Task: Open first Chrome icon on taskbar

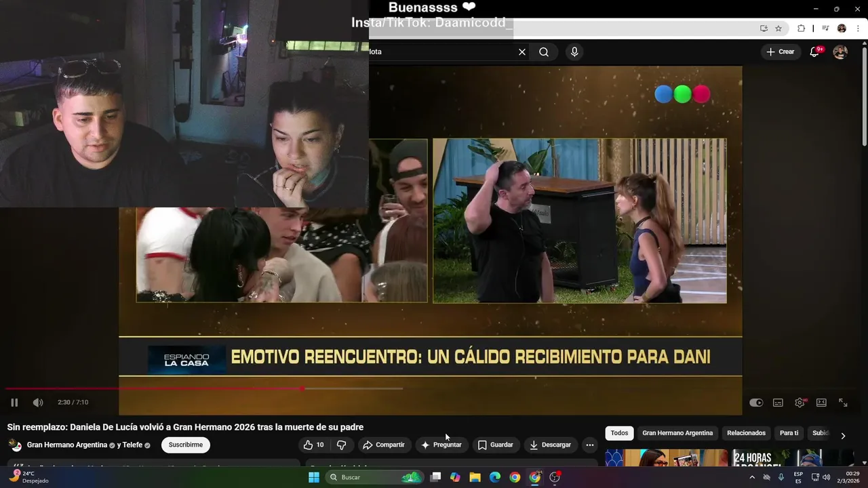Action: 515,477
